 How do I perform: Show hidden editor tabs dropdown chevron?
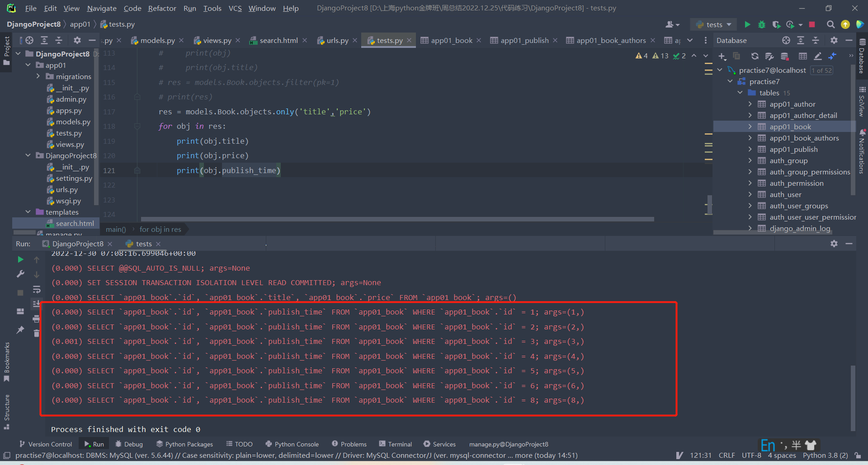(690, 40)
